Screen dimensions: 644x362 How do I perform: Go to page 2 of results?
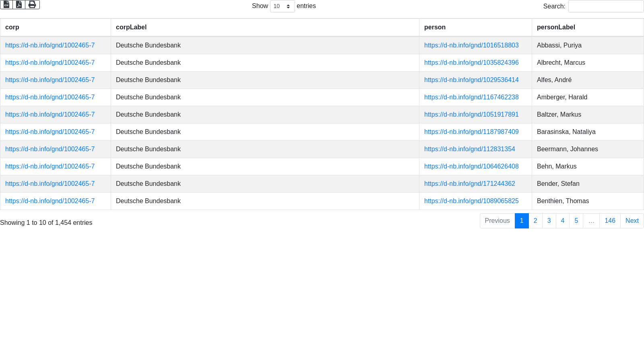pos(535,221)
